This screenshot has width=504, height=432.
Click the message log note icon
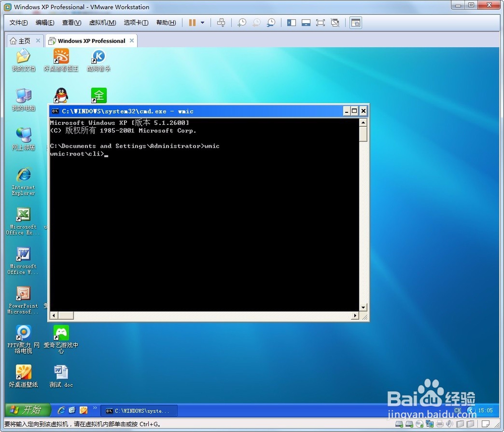click(486, 424)
